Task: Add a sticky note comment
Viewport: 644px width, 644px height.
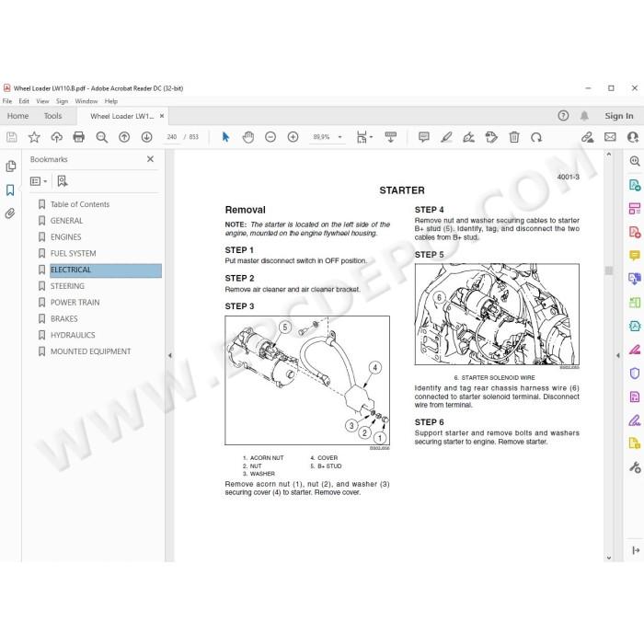Action: pyautogui.click(x=423, y=137)
